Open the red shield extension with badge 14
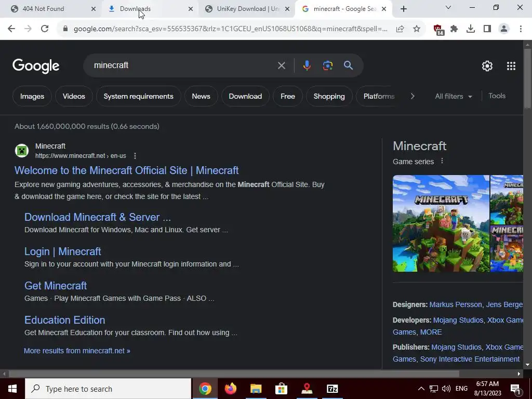 pyautogui.click(x=438, y=30)
